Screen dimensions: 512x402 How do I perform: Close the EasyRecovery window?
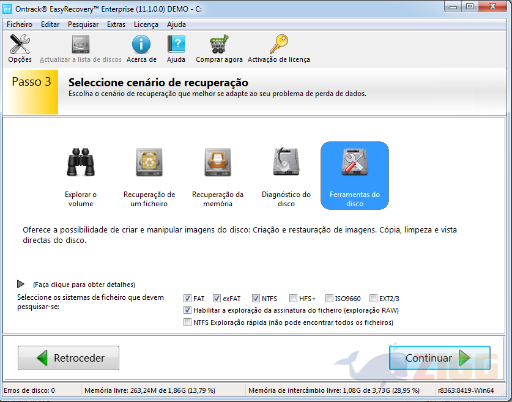coord(493,7)
